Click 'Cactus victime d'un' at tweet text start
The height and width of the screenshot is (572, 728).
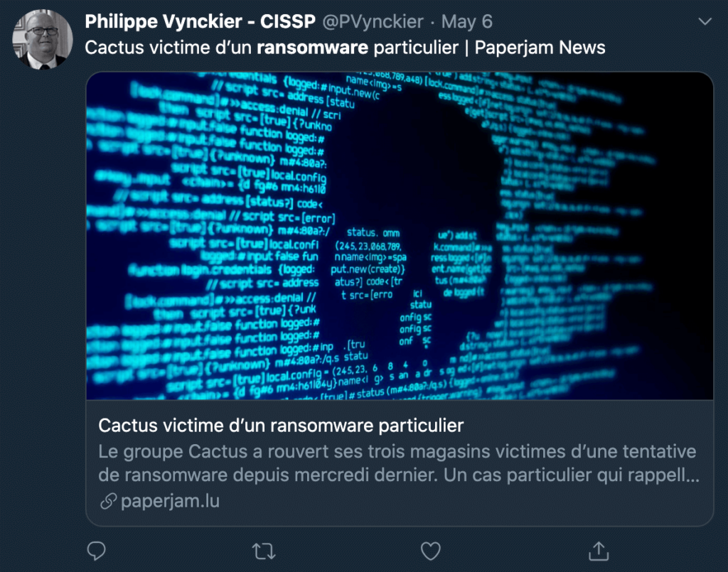168,48
